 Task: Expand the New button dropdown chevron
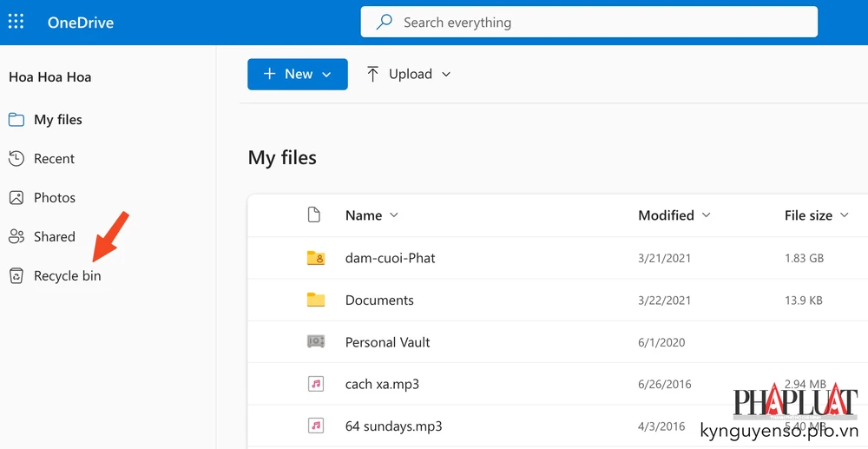point(326,75)
